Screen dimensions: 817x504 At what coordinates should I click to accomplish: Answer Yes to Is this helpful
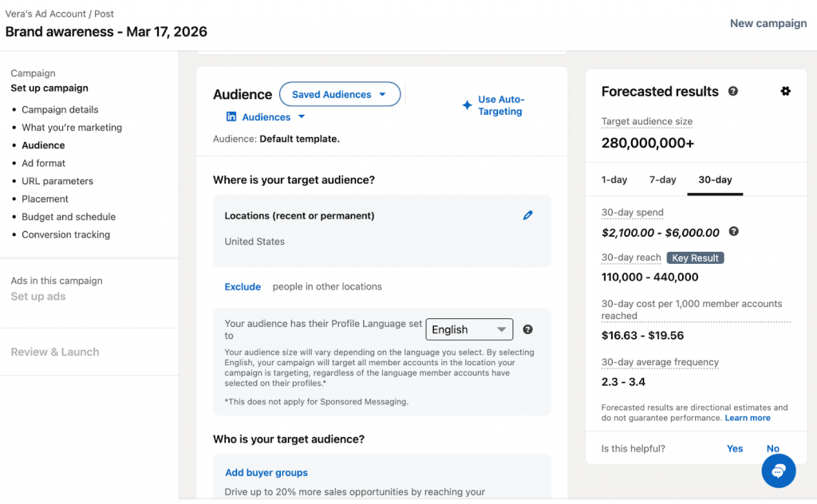(x=735, y=448)
